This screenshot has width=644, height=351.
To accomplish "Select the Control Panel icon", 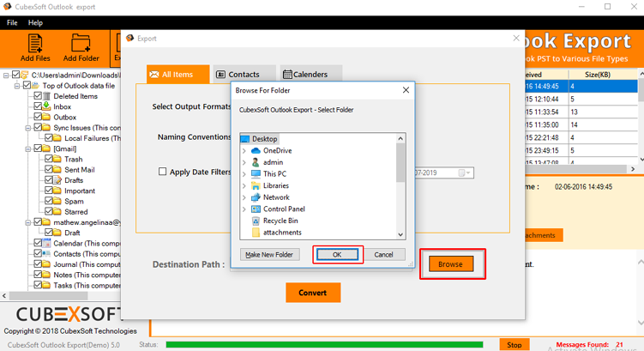I will 256,209.
